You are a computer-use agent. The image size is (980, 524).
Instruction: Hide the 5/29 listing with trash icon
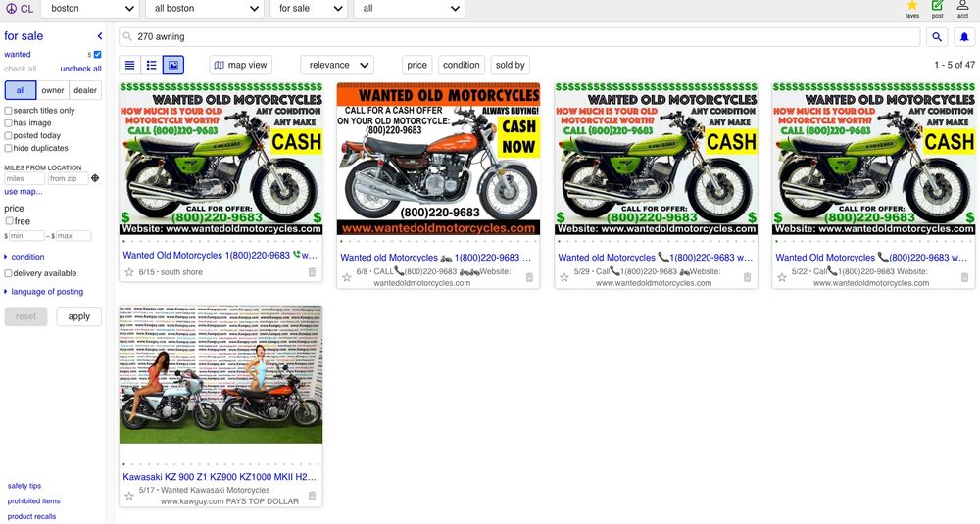tap(747, 277)
